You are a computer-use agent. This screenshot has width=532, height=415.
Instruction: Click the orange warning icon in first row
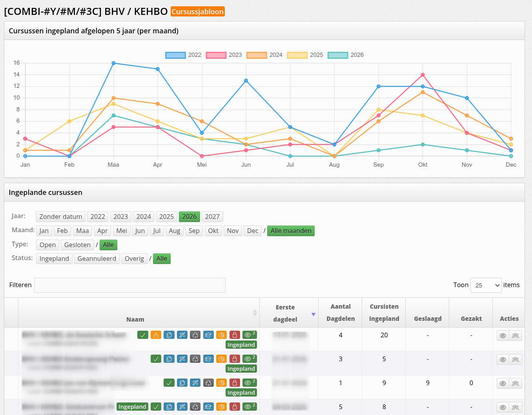coord(156,335)
